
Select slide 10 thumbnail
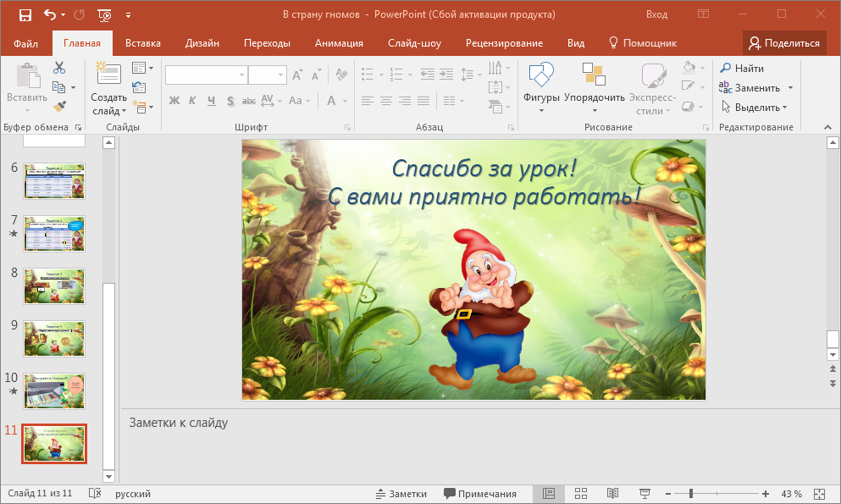[x=54, y=391]
